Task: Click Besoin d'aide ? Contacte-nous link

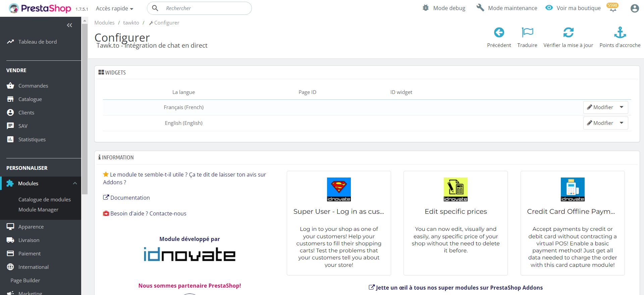Action: [145, 213]
